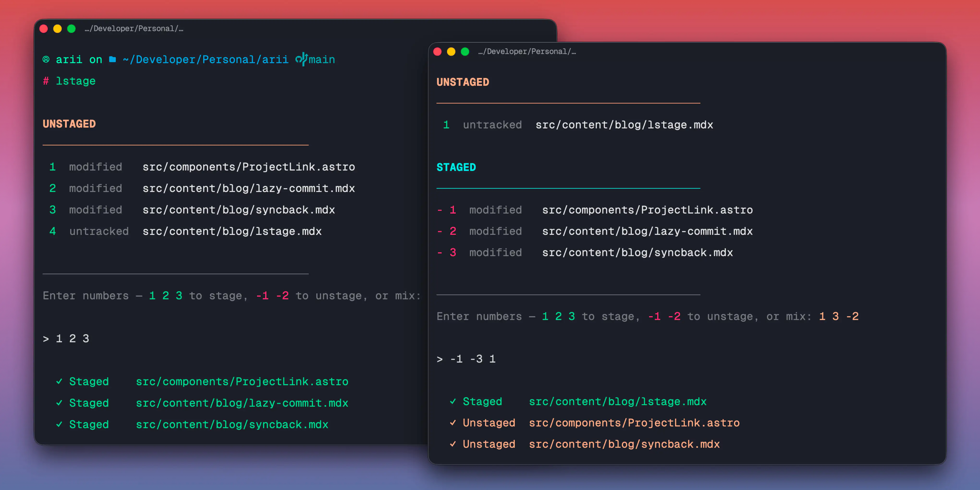980x490 pixels.
Task: Click green '1 2 3' hint in right terminal prompt
Action: 558,316
